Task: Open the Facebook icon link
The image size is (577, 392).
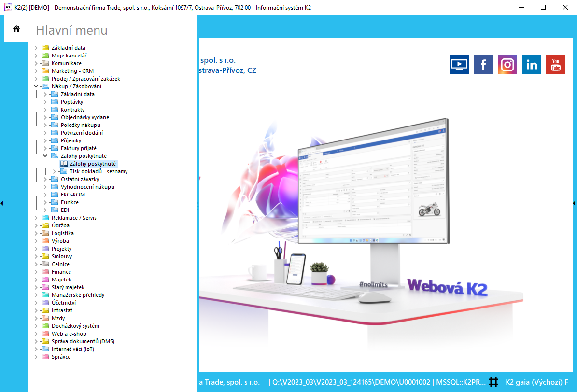Action: tap(483, 65)
